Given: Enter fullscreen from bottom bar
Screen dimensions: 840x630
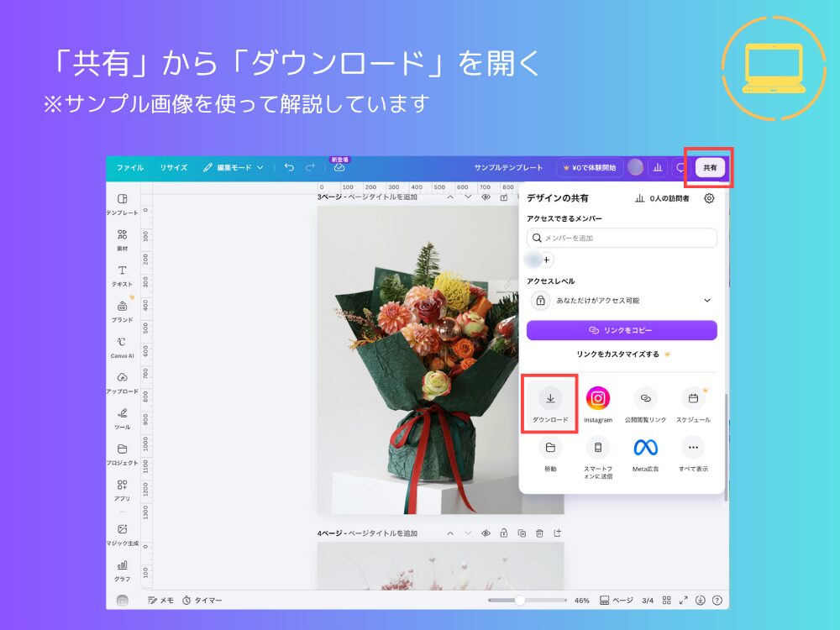Looking at the screenshot, I should [683, 601].
